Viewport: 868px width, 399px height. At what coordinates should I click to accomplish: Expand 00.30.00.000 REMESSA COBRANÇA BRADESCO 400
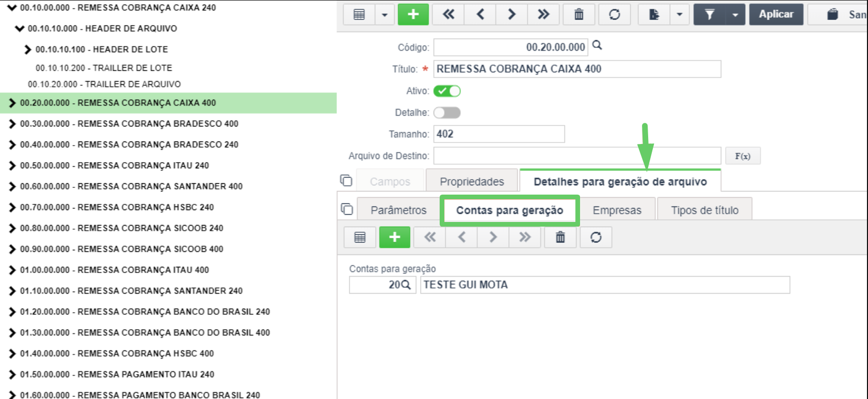click(12, 124)
